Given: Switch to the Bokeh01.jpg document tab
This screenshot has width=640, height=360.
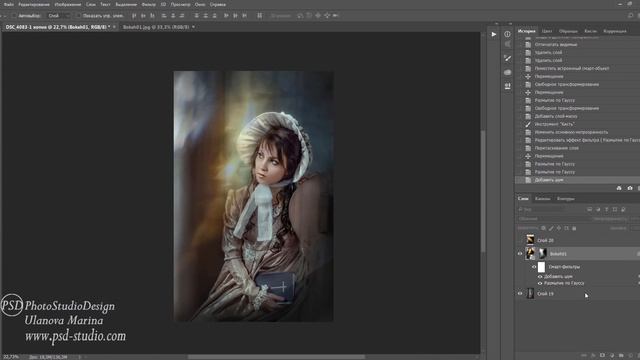Looking at the screenshot, I should [156, 27].
